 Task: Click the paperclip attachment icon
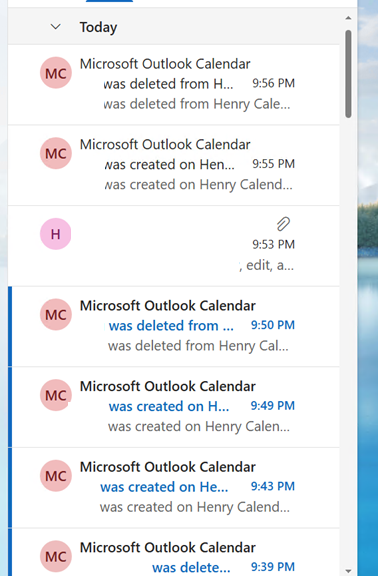click(x=283, y=224)
